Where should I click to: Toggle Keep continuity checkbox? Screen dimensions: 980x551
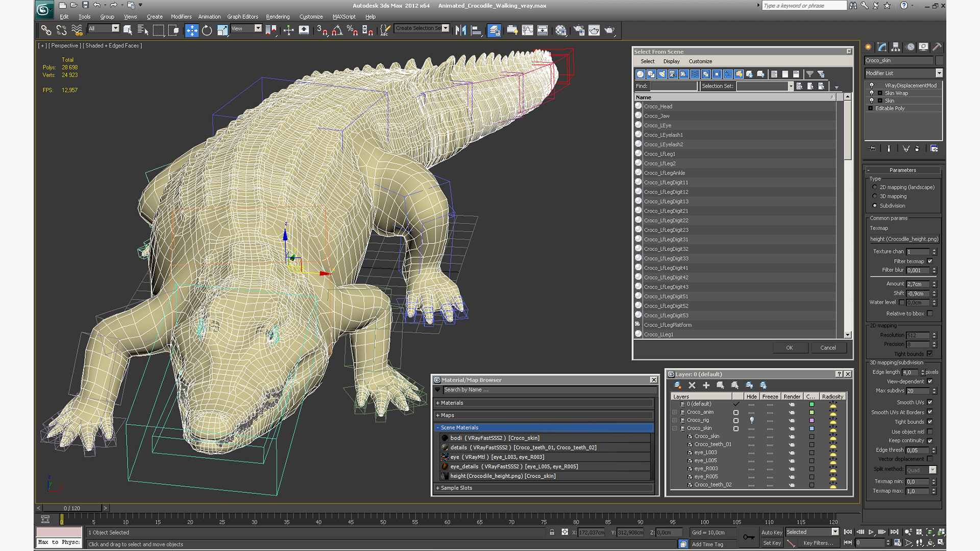(930, 441)
